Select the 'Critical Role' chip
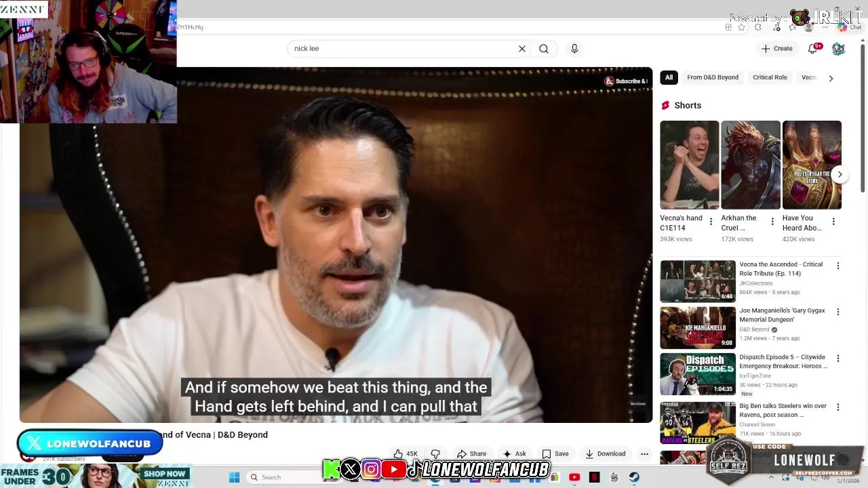Screen dimensions: 868x488 tap(770, 77)
